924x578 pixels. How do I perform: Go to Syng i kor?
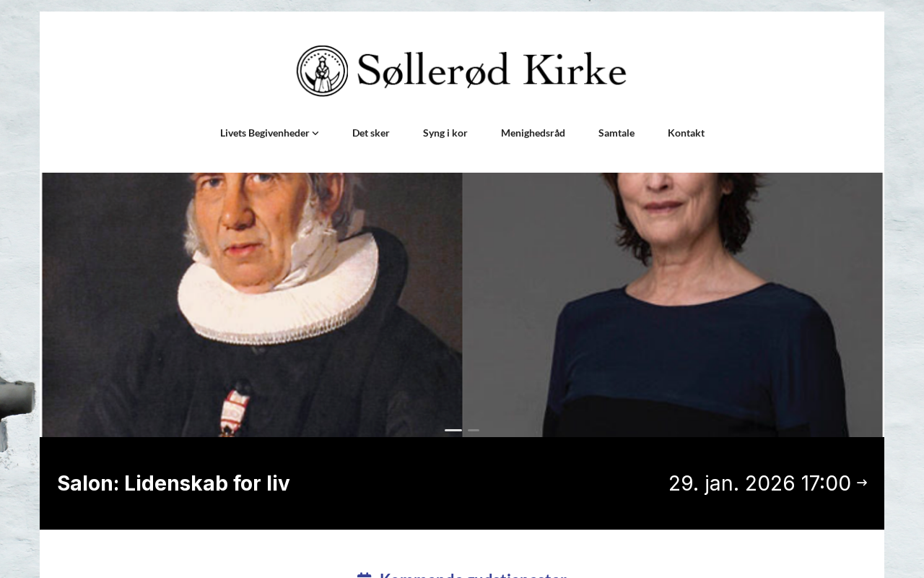[x=445, y=133]
